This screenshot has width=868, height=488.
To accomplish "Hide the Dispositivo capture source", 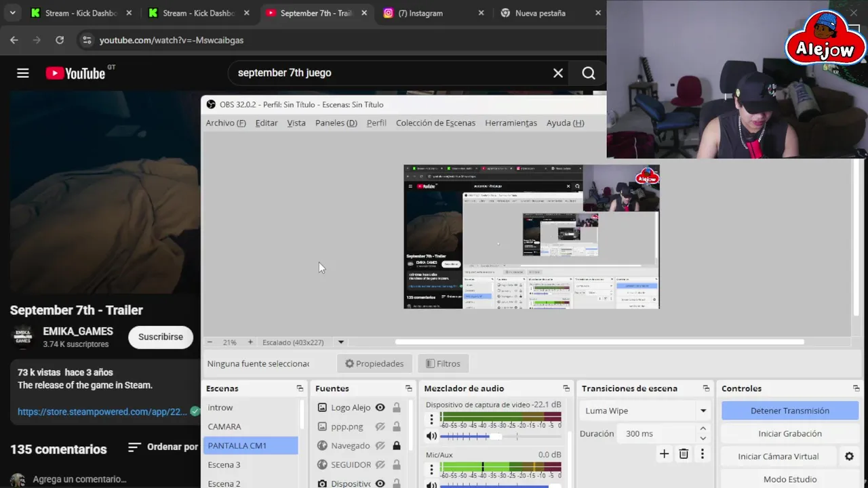I will (x=380, y=483).
